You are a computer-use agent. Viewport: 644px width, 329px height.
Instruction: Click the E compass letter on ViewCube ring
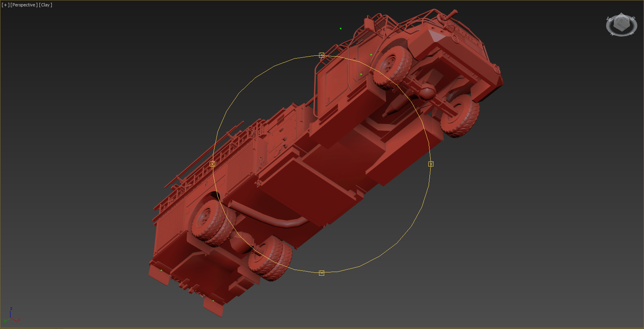click(632, 33)
